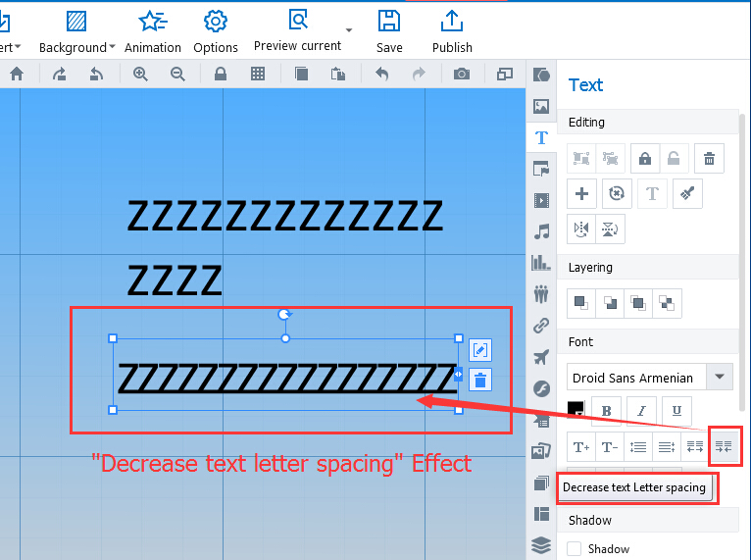Save the presentation project
This screenshot has width=751, height=560.
(x=389, y=32)
